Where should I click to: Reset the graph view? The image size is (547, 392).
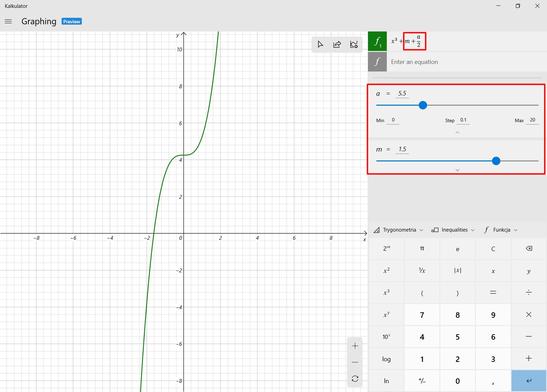(355, 379)
